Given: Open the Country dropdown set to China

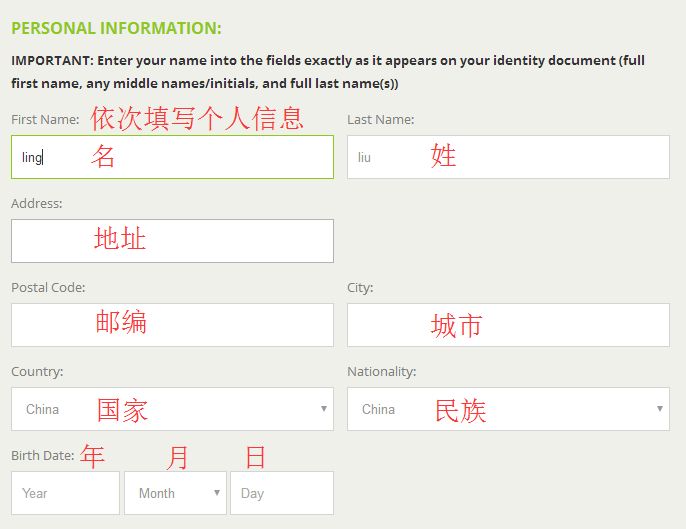Looking at the screenshot, I should (x=172, y=409).
